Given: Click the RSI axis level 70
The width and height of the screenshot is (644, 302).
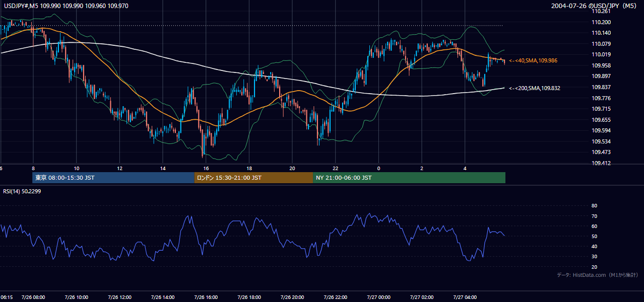Looking at the screenshot, I should point(595,216).
